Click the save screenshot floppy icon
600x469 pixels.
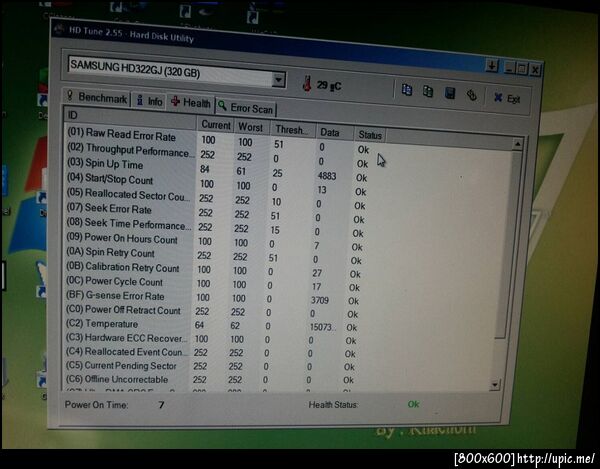(450, 93)
